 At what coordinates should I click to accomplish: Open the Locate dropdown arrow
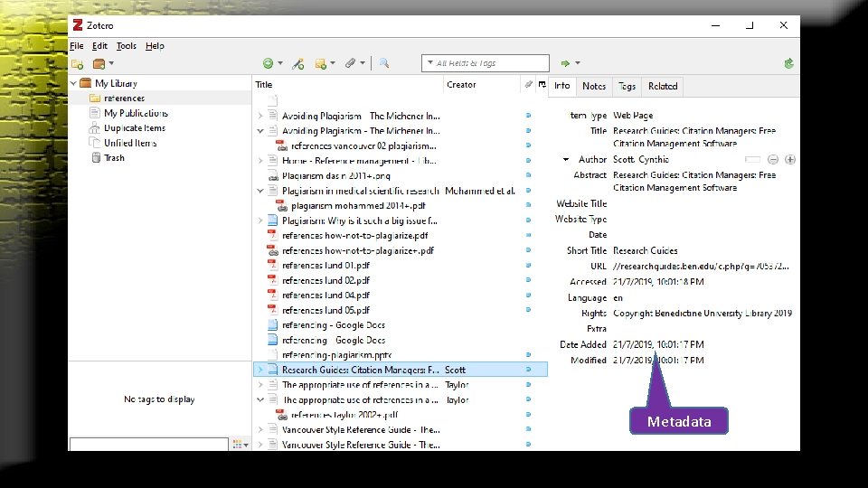click(578, 63)
